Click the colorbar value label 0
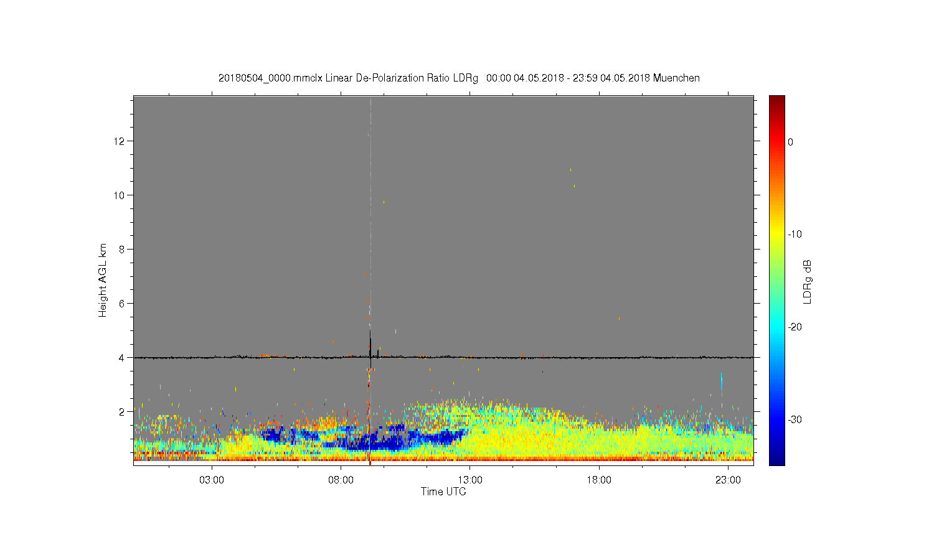Image resolution: width=934 pixels, height=560 pixels. pyautogui.click(x=790, y=142)
